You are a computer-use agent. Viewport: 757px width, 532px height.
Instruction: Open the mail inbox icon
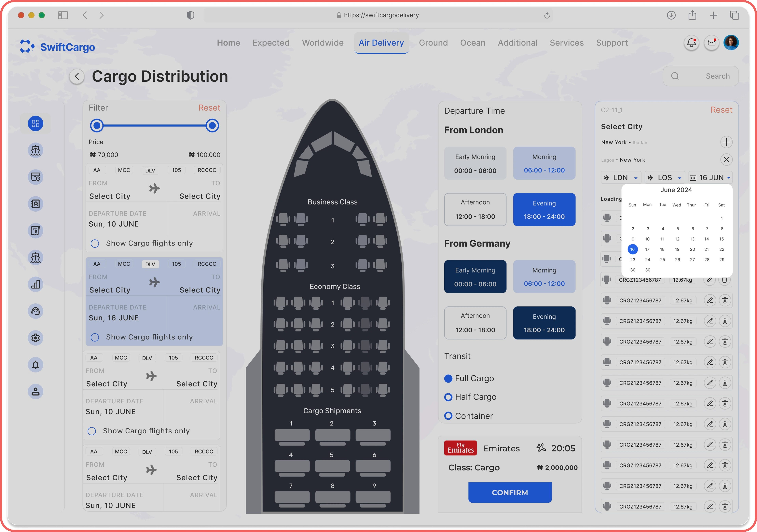pos(711,43)
